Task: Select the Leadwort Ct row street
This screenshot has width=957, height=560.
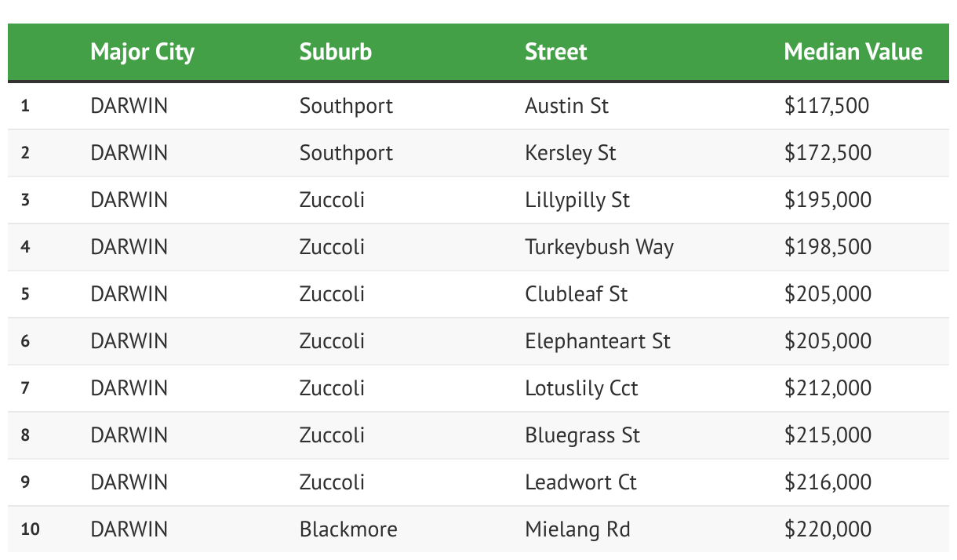Action: pos(580,482)
